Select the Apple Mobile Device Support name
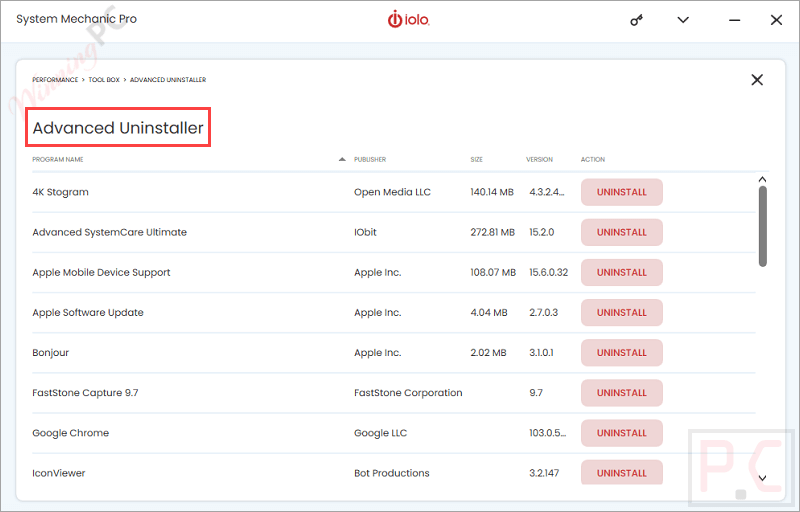 (101, 272)
